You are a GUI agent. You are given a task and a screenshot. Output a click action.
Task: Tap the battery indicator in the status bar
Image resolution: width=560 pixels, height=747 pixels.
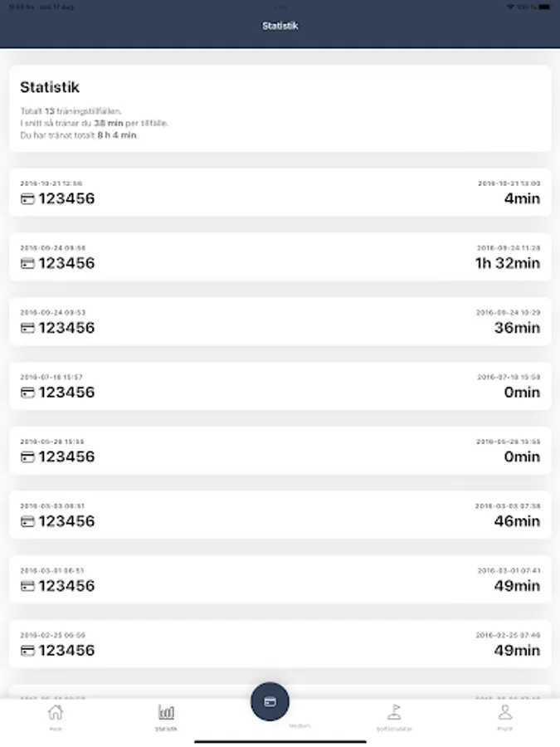pos(543,7)
